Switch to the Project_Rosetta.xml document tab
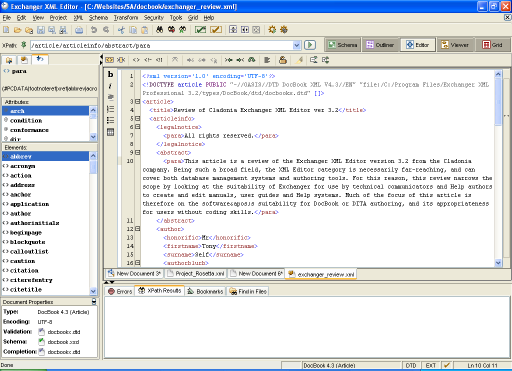This screenshot has width=512, height=371. pos(196,274)
